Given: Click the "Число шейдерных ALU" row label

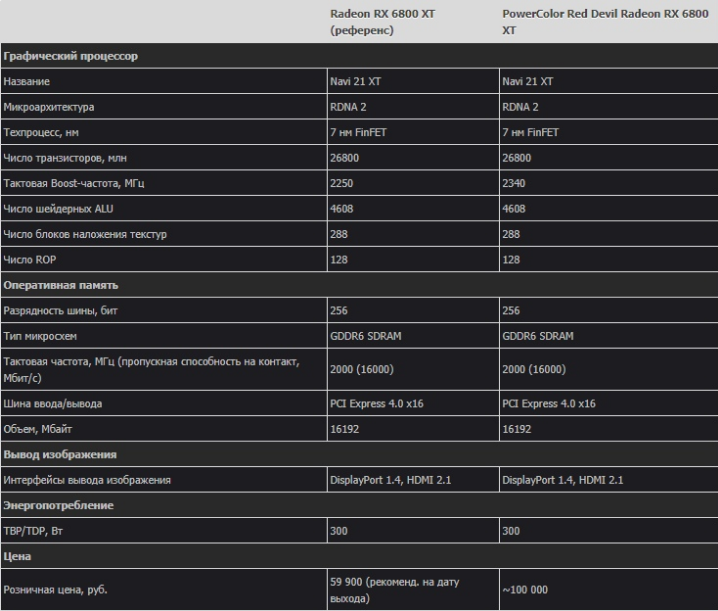Looking at the screenshot, I should pos(58,209).
